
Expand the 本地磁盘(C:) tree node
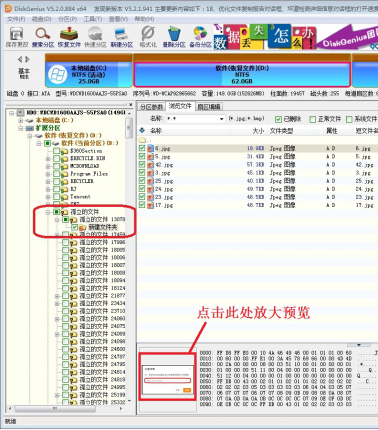21,120
